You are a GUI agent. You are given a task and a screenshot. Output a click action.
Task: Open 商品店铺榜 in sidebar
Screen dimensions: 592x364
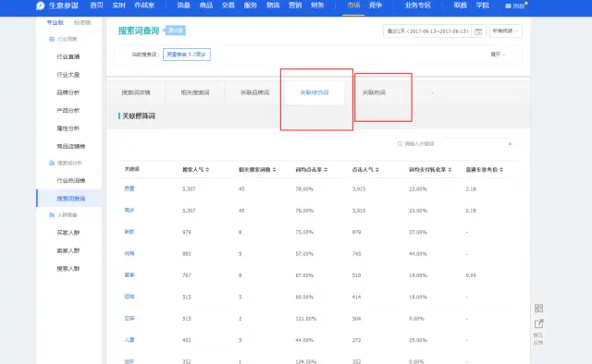71,146
